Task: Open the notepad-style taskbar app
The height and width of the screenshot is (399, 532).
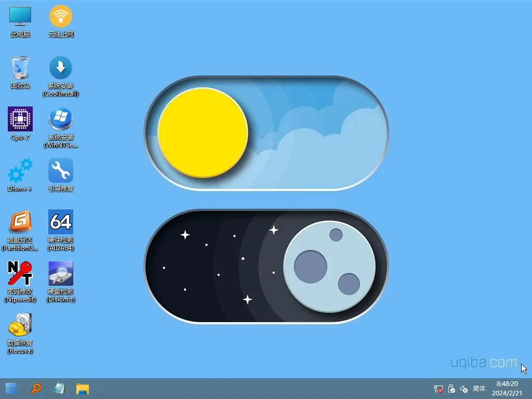Action: pos(59,389)
